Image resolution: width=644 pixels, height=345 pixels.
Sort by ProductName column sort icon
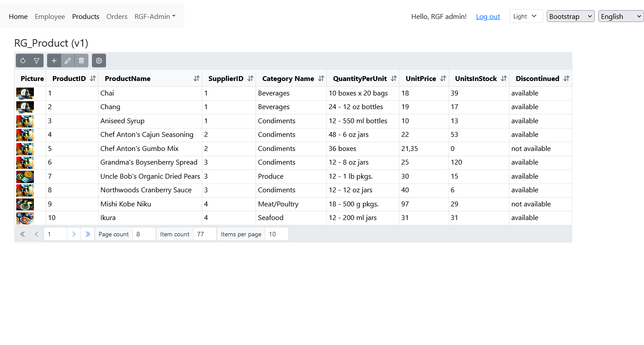coord(197,78)
